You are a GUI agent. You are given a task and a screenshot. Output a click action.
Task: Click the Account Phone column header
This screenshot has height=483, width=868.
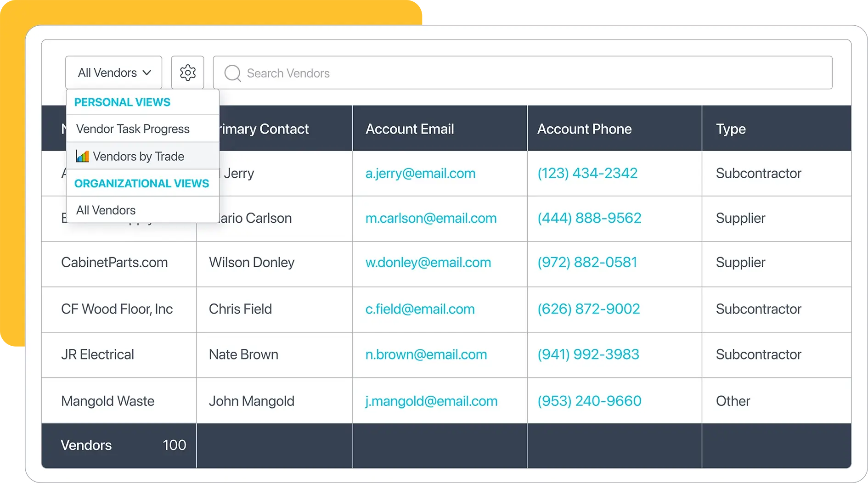coord(584,129)
